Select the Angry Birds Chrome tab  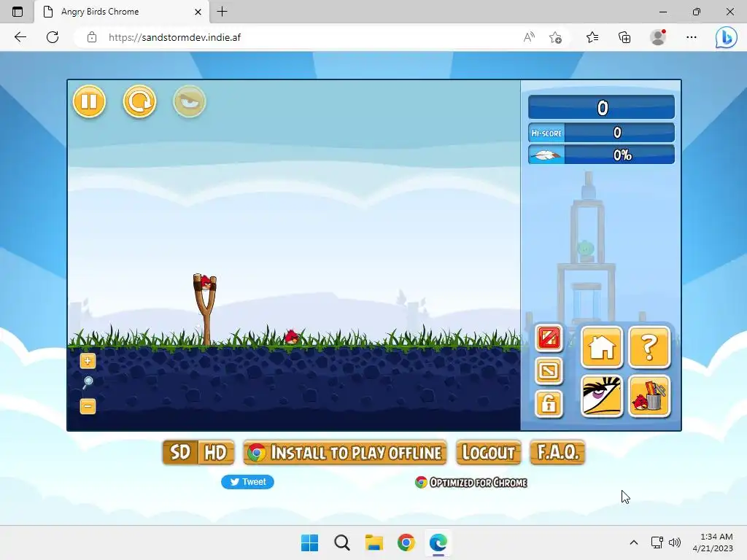click(122, 12)
